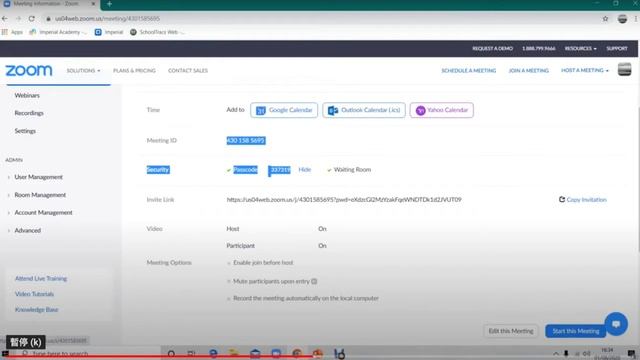Open Request a Demo link
The image size is (640, 360).
tap(492, 48)
